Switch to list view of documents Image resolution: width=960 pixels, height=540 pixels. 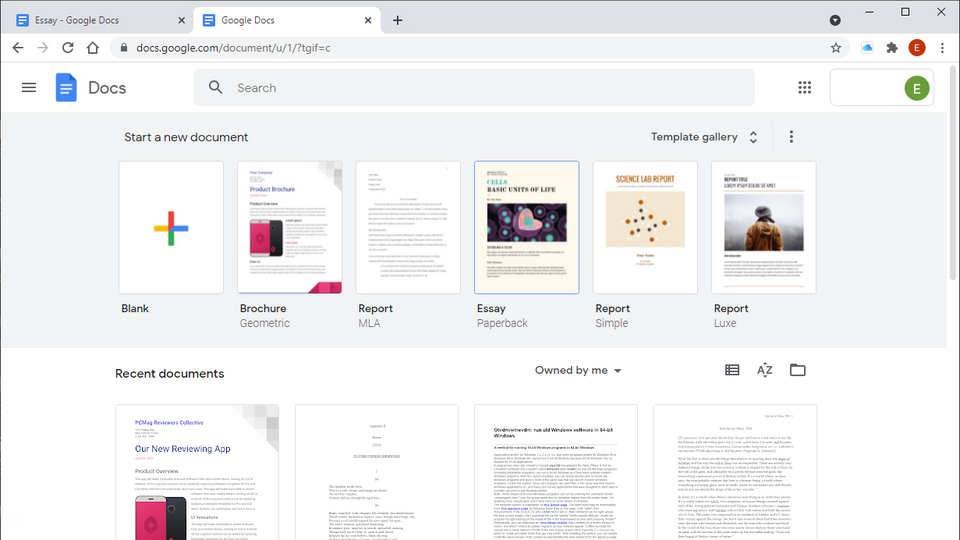coord(732,370)
